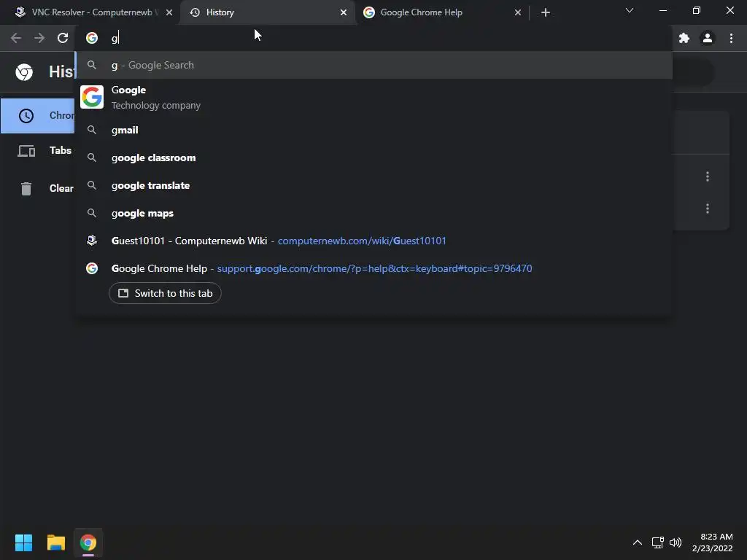Click the Chrome taskbar icon
Viewport: 747px width, 560px height.
click(x=88, y=542)
